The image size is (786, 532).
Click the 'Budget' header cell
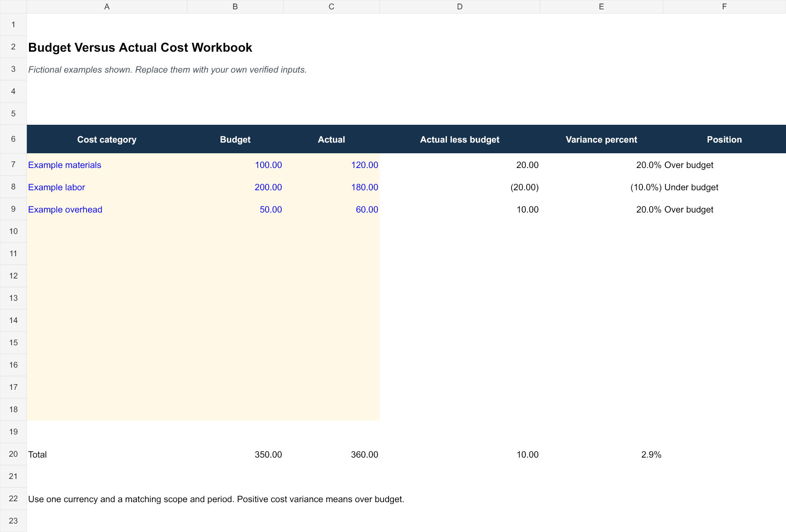(235, 139)
